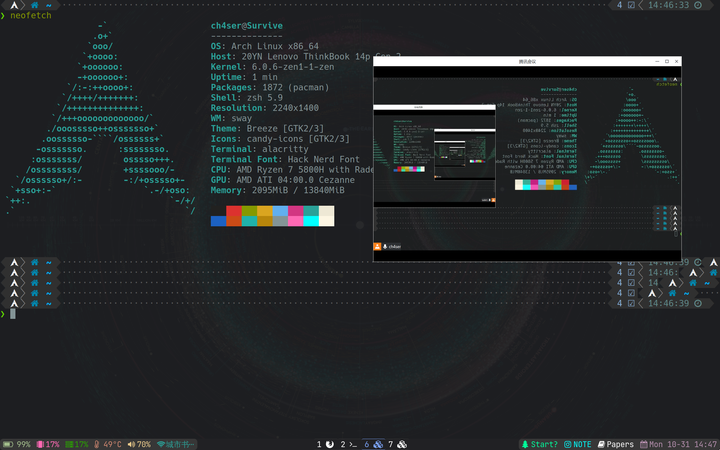Click the Arch logo on the top prompt line
The height and width of the screenshot is (450, 720).
click(x=14, y=5)
